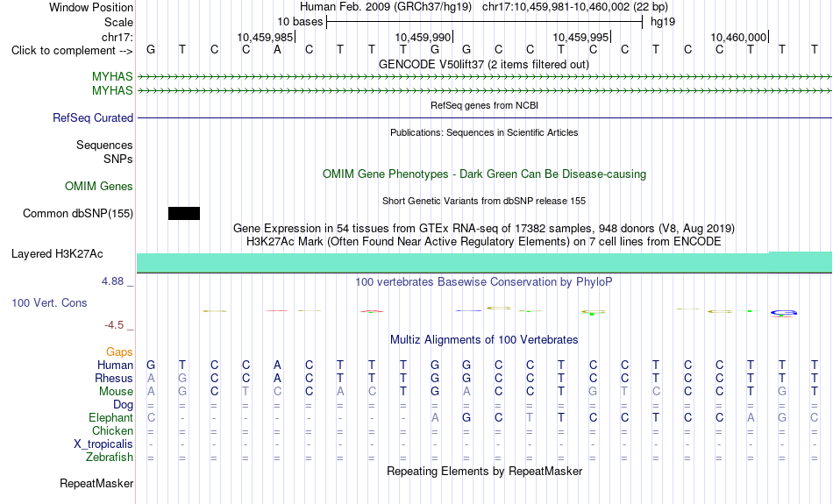Open the Common dbSNP(155) track label
The height and width of the screenshot is (504, 833).
pyautogui.click(x=78, y=214)
